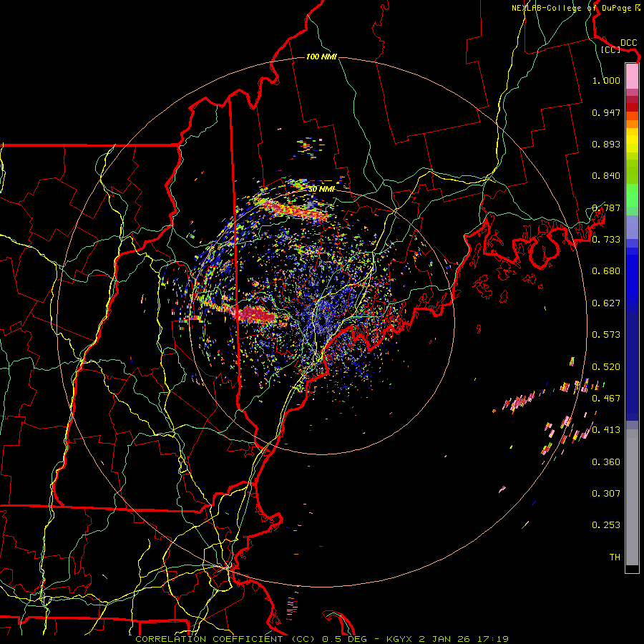Select the 0.733 legend value
The image size is (644, 644).
pos(606,240)
